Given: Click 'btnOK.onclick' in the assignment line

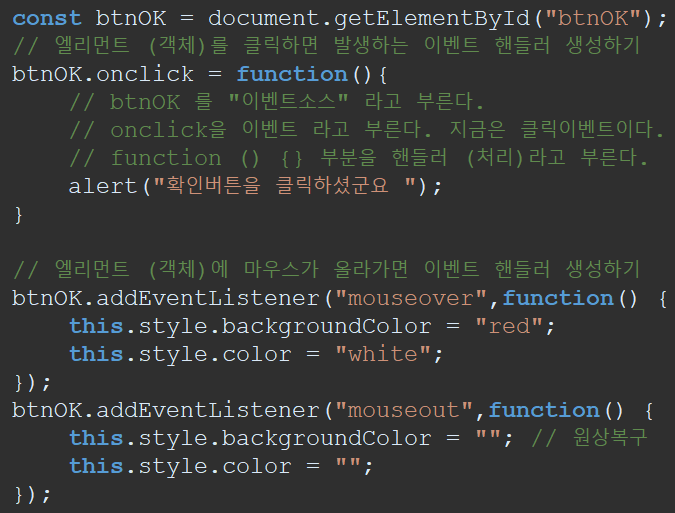Looking at the screenshot, I should (x=102, y=74).
